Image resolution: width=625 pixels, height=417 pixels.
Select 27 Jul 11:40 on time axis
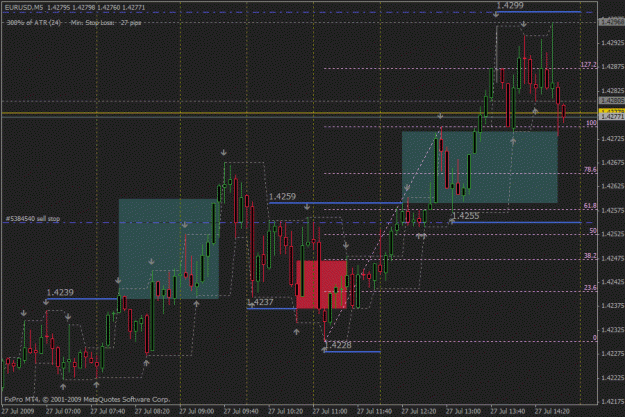(x=374, y=411)
